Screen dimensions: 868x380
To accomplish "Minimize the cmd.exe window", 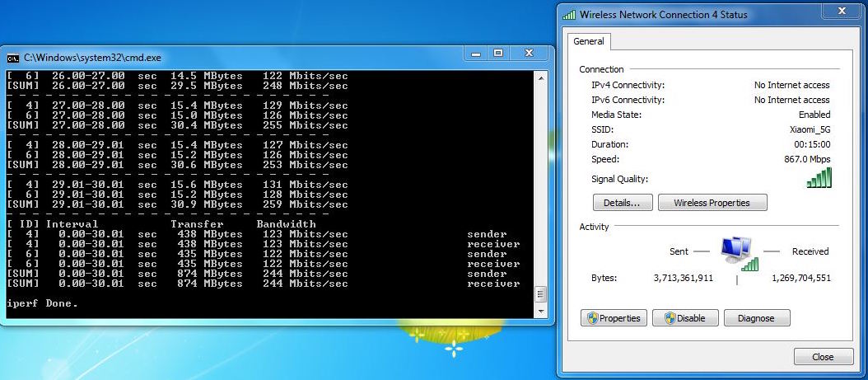I will 476,54.
